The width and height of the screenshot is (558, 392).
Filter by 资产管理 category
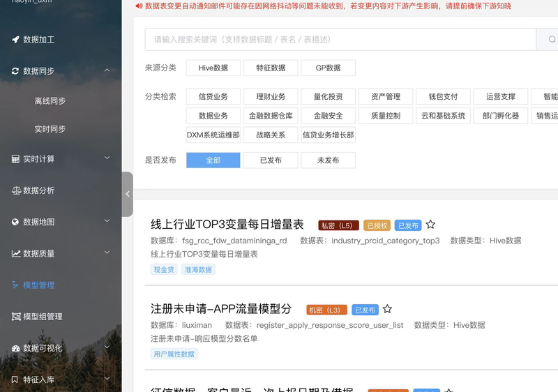tap(386, 96)
